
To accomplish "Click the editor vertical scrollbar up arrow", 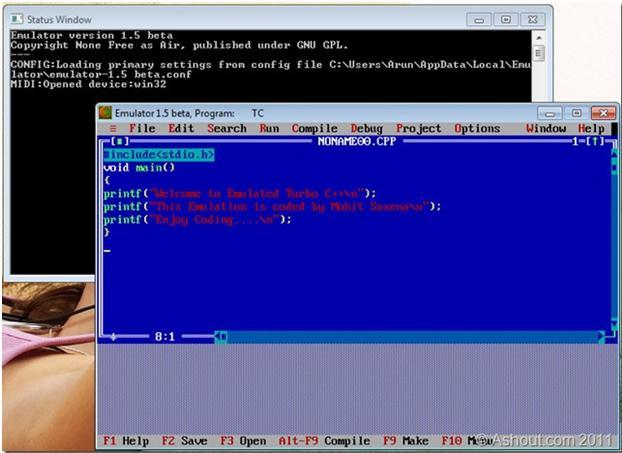I will 614,152.
